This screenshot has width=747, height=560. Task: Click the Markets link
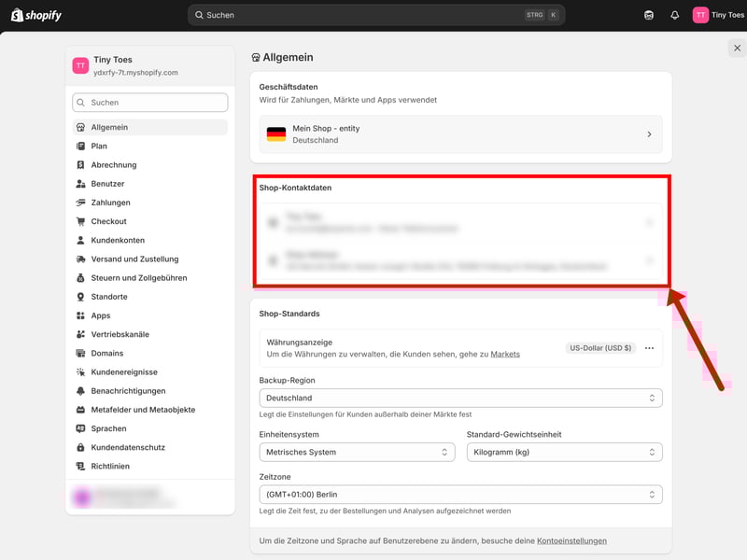coord(505,355)
